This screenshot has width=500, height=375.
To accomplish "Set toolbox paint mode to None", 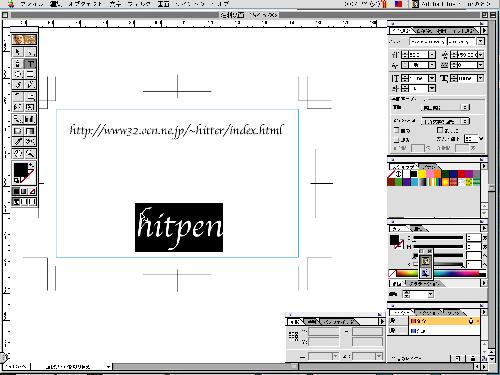I will click(32, 191).
